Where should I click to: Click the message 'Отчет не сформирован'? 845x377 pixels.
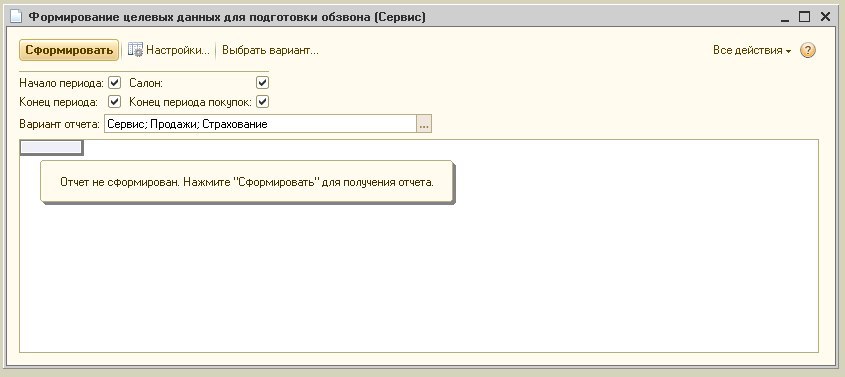pos(247,182)
